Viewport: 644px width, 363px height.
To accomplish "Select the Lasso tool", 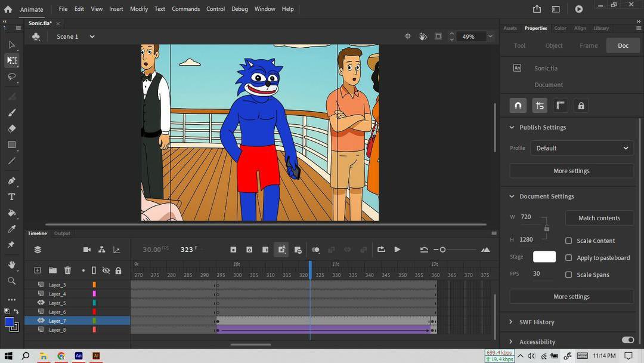I will click(x=11, y=77).
